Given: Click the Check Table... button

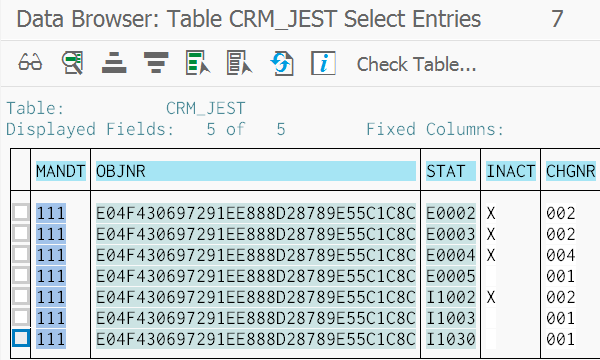Looking at the screenshot, I should [x=416, y=64].
